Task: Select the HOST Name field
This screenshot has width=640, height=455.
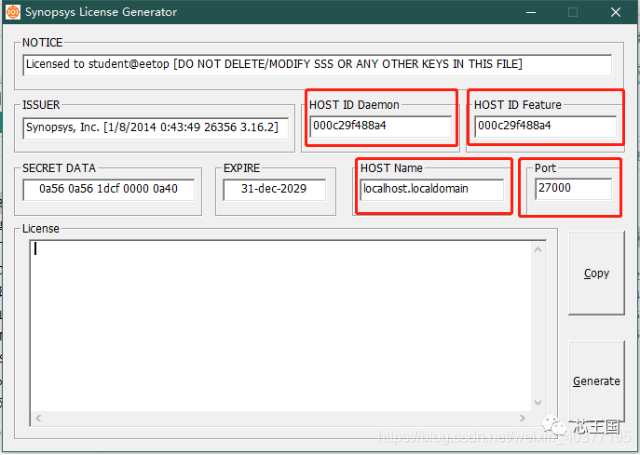Action: 432,188
